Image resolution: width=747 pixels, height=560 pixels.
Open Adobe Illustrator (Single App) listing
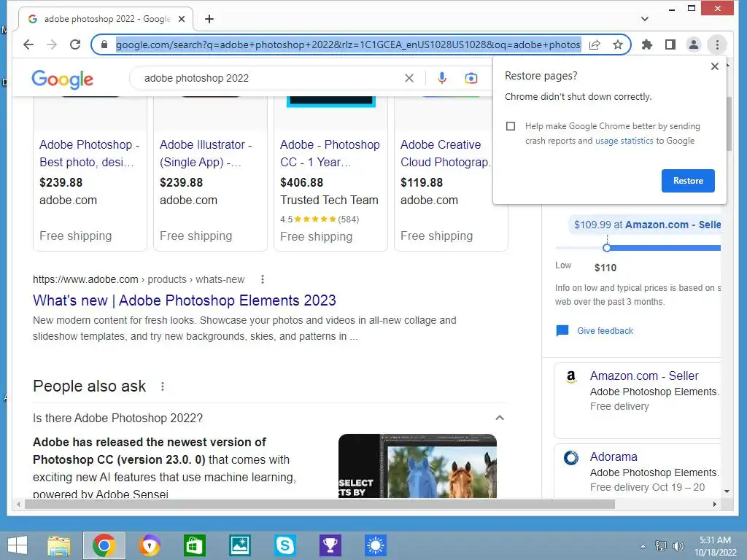coord(206,153)
